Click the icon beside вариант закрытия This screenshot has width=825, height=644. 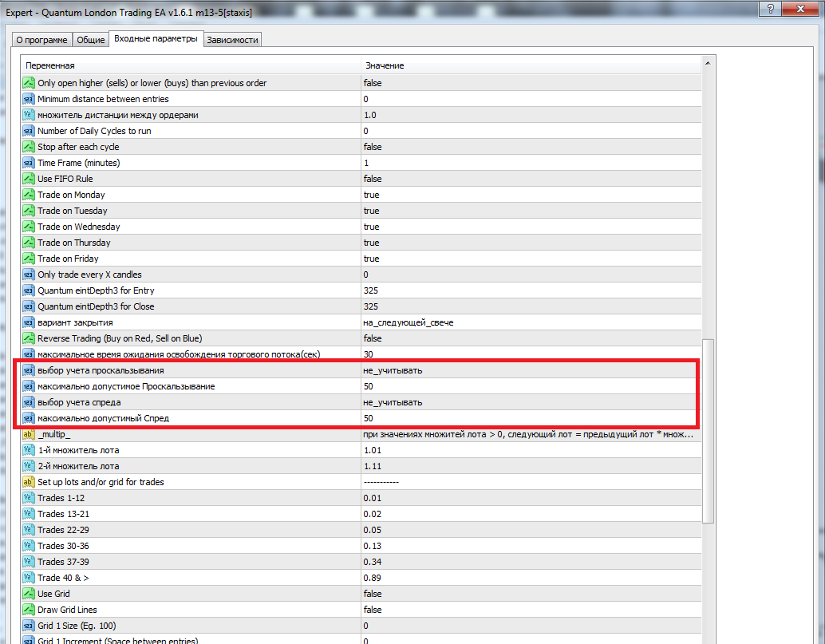coord(29,322)
